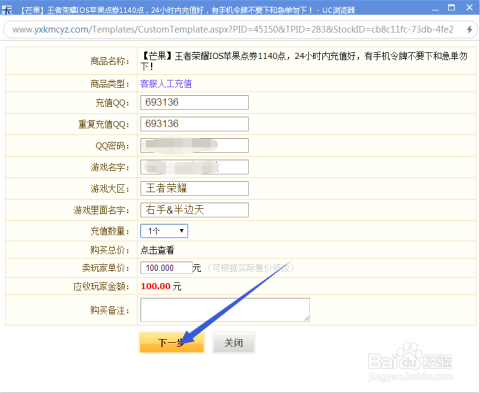480x393 pixels.
Task: Click the 卖玩家单价 price field
Action: click(166, 268)
